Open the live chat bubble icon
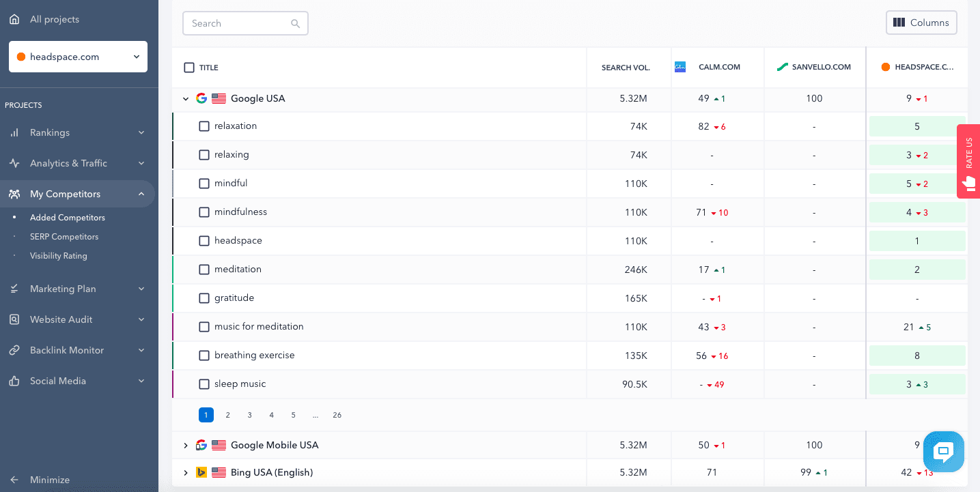Image resolution: width=980 pixels, height=492 pixels. [944, 452]
